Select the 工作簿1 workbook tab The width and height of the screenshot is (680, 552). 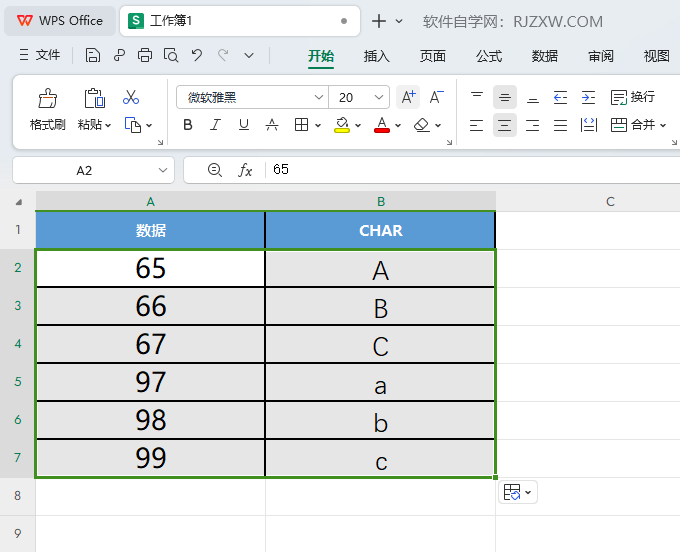point(240,21)
